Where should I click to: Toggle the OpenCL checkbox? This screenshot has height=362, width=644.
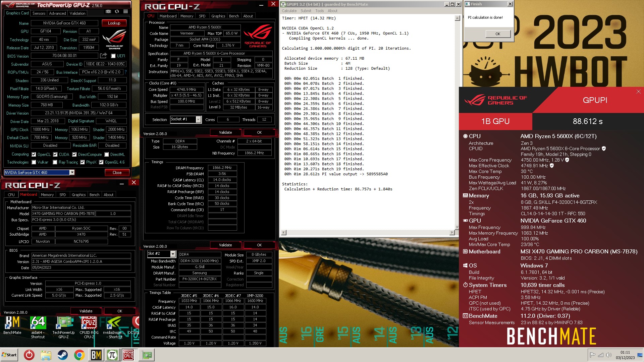click(34, 155)
